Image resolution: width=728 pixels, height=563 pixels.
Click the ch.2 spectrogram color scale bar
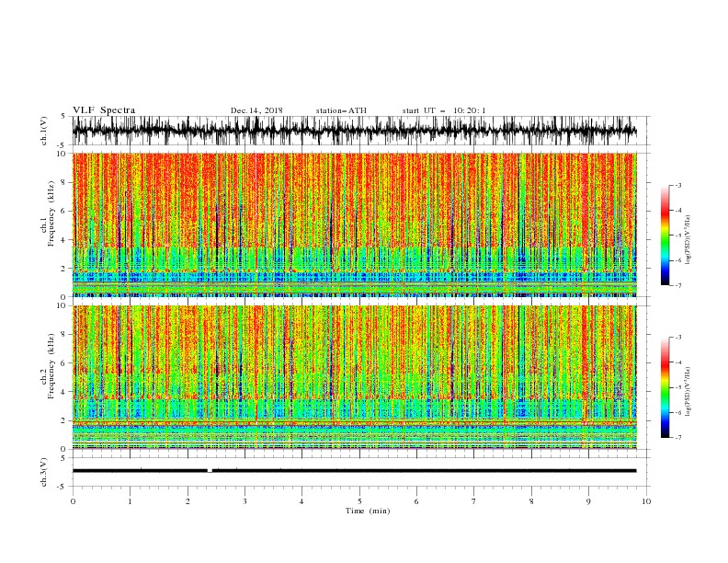(x=665, y=387)
